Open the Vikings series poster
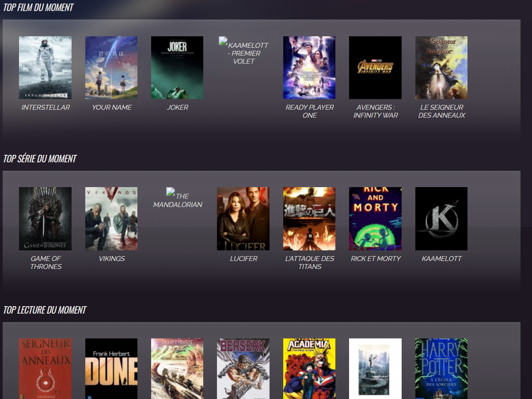 click(111, 219)
